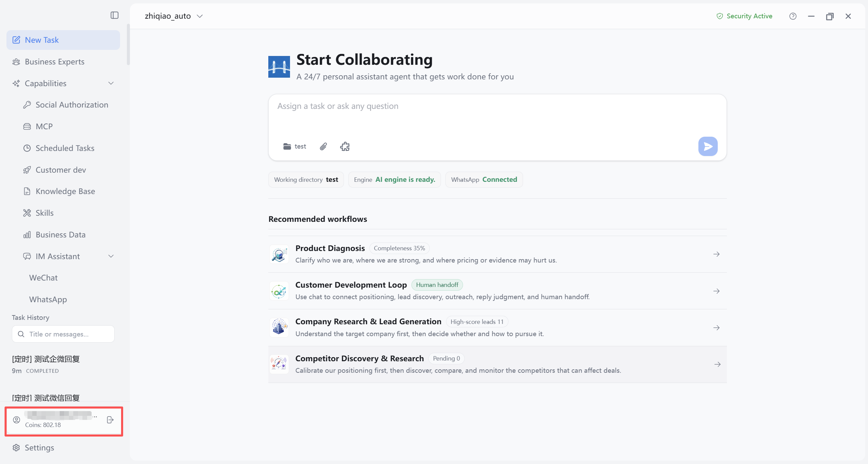Click Skills tools icon
This screenshot has height=464, width=868.
pyautogui.click(x=27, y=213)
